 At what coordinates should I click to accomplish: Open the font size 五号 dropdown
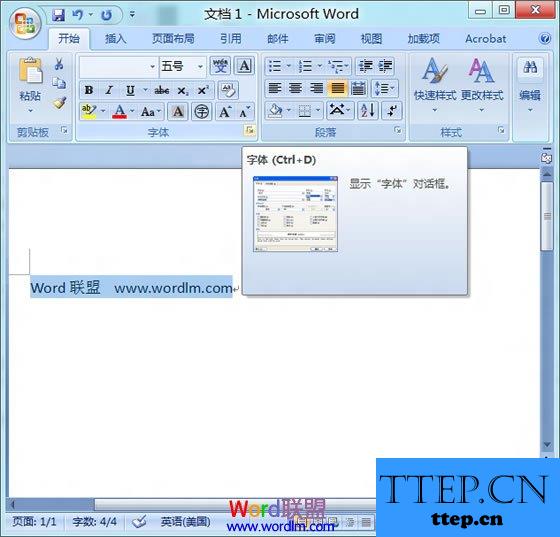coord(200,66)
